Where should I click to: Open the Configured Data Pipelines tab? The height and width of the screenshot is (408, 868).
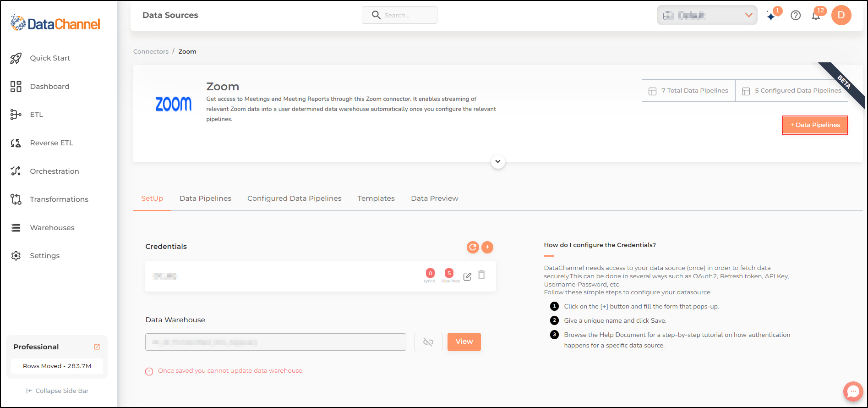pos(295,198)
